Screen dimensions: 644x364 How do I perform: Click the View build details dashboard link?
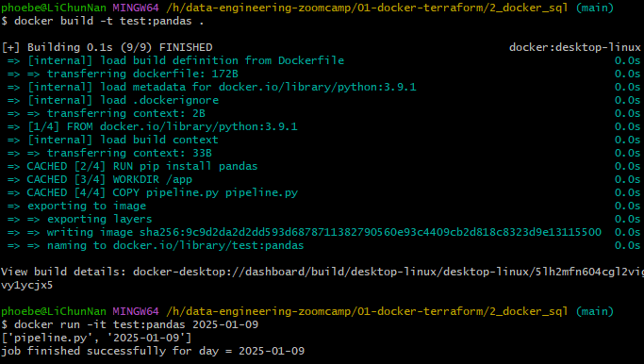pyautogui.click(x=388, y=272)
